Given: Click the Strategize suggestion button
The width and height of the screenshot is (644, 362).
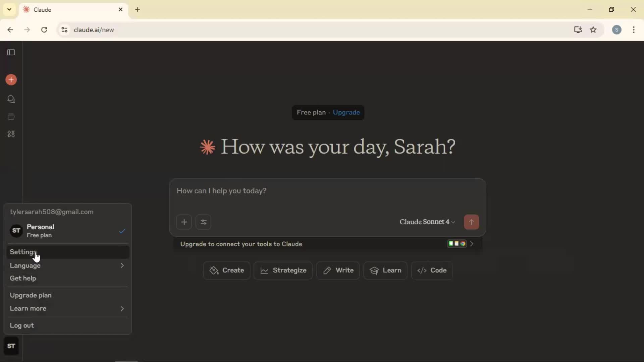Looking at the screenshot, I should pos(283,270).
